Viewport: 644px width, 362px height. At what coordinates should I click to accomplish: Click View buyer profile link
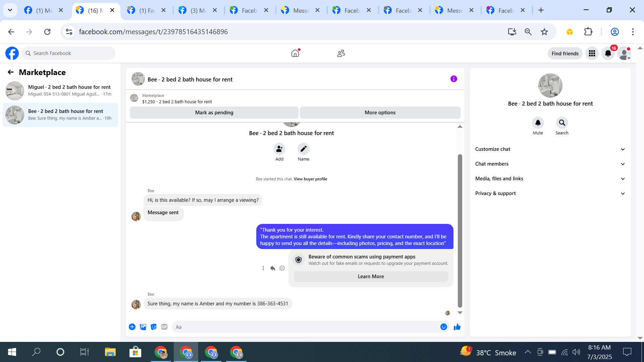310,179
